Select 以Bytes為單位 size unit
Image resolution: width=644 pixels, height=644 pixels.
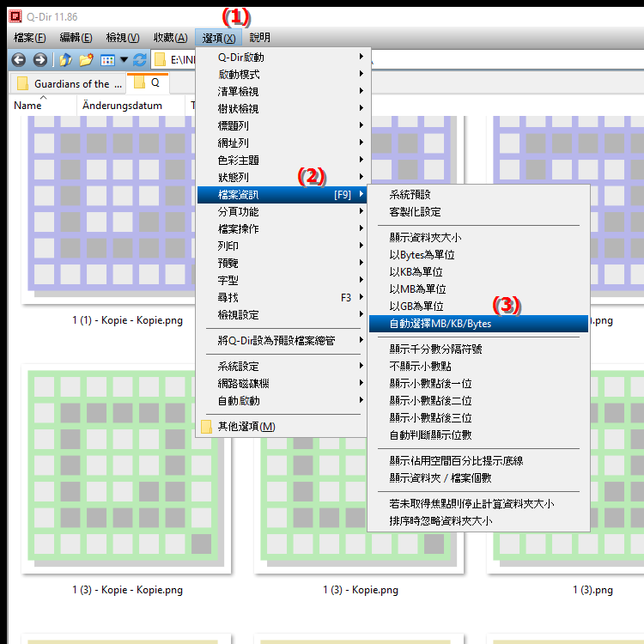[x=478, y=255]
